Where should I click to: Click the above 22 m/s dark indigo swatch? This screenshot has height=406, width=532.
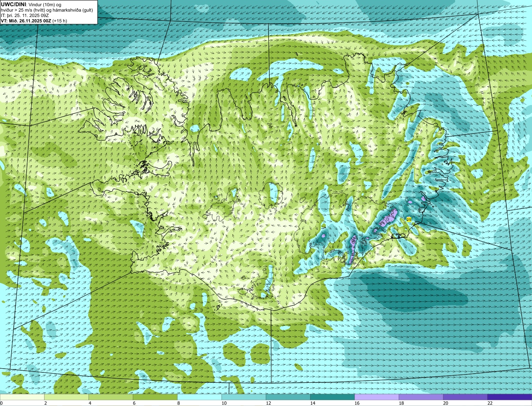click(510, 397)
